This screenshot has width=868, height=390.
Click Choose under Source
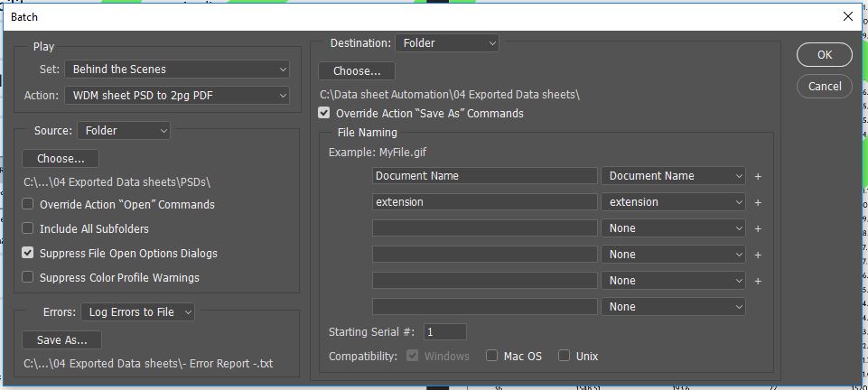(61, 158)
